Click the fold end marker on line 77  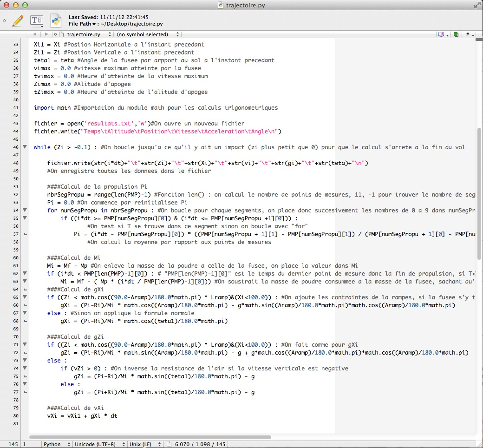click(25, 392)
